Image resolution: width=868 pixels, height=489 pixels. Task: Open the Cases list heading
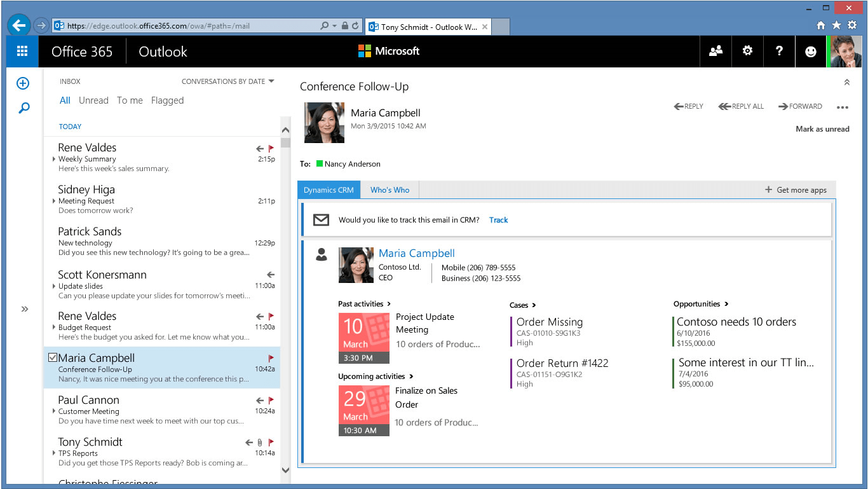coord(523,305)
